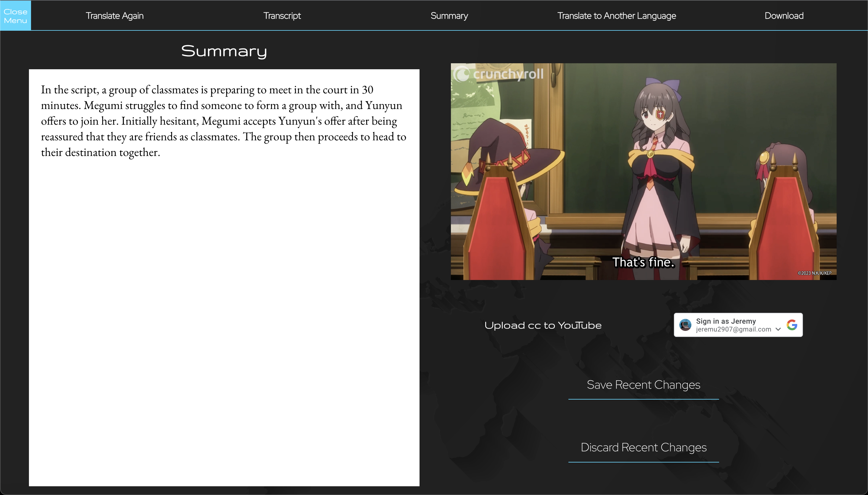868x495 pixels.
Task: Click the "That's fine." subtitle text
Action: click(643, 262)
